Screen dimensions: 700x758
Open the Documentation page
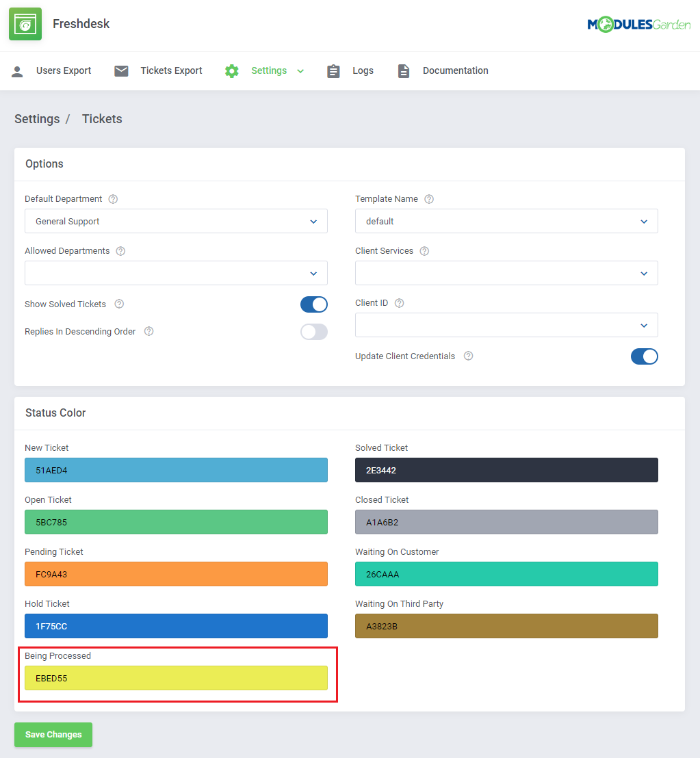(x=456, y=70)
